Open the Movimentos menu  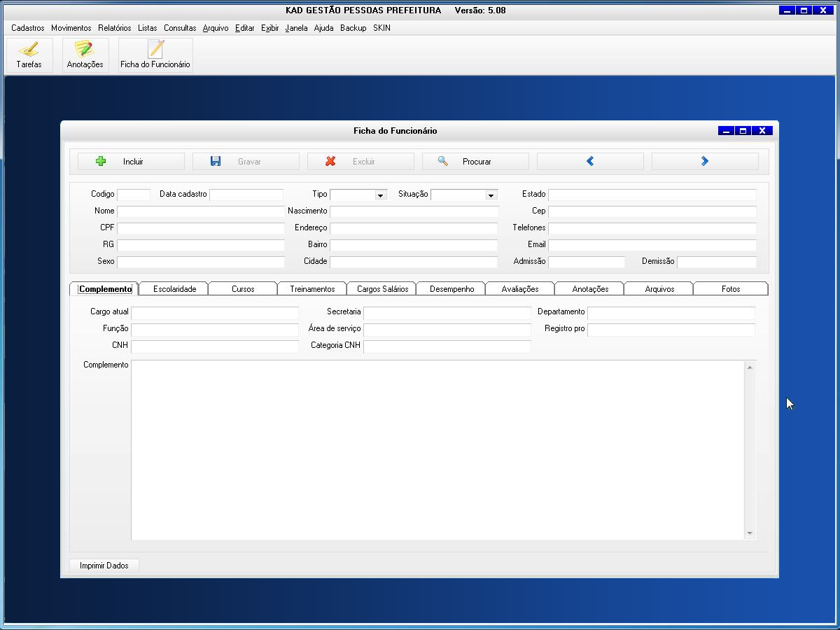71,28
